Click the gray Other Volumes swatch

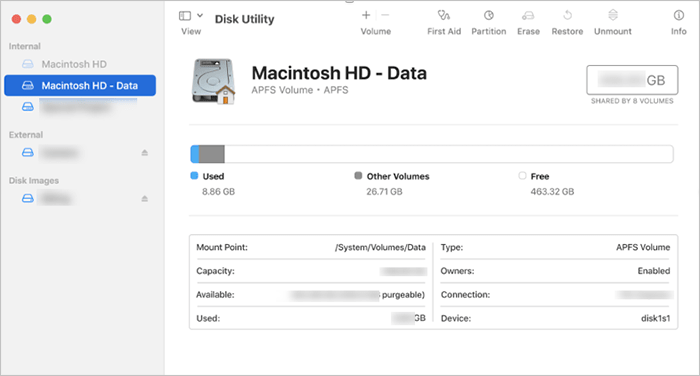[358, 175]
